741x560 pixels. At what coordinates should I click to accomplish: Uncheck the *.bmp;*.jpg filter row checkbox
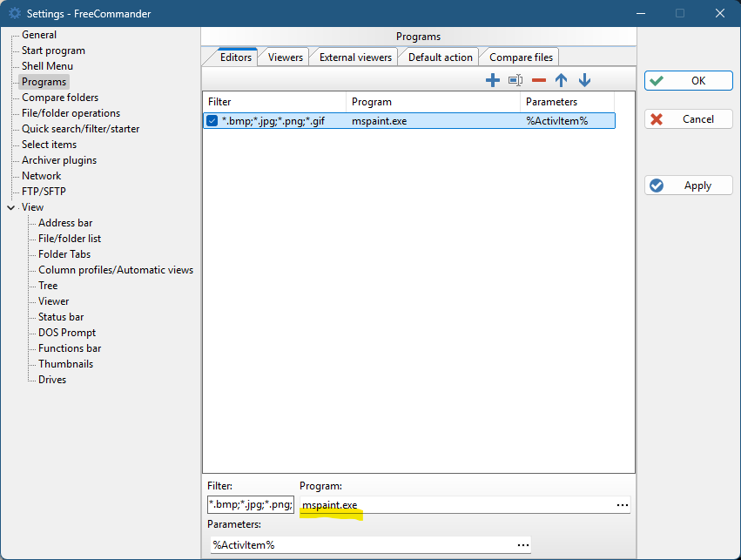(212, 121)
